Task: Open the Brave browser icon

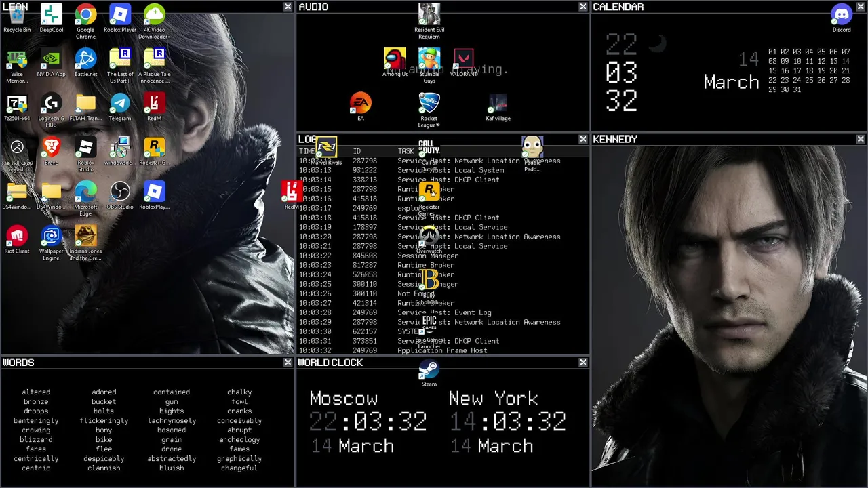Action: (x=52, y=152)
